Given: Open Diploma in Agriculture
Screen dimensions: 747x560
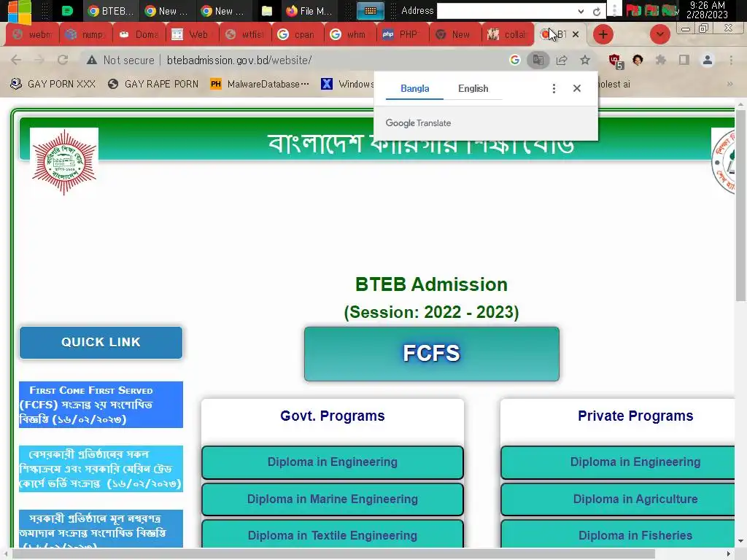Looking at the screenshot, I should [x=619, y=499].
